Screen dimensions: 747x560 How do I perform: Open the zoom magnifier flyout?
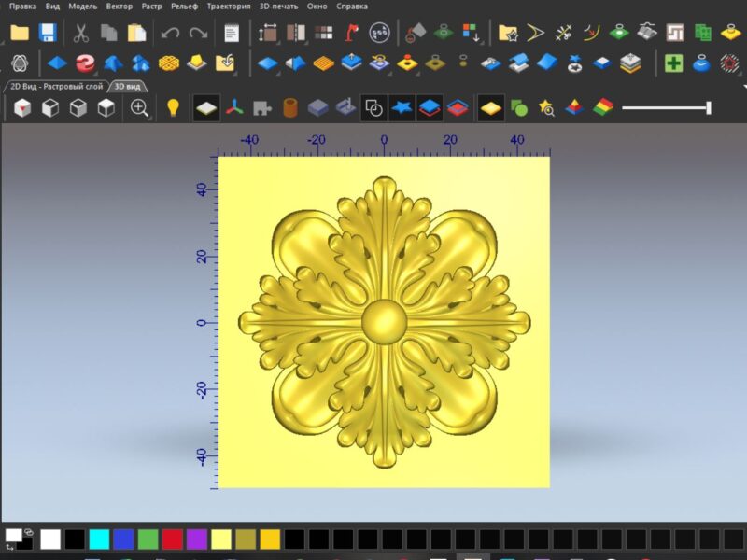139,108
